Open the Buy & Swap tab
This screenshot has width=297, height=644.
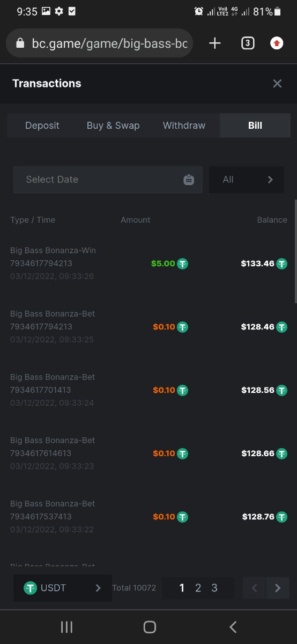tap(113, 126)
